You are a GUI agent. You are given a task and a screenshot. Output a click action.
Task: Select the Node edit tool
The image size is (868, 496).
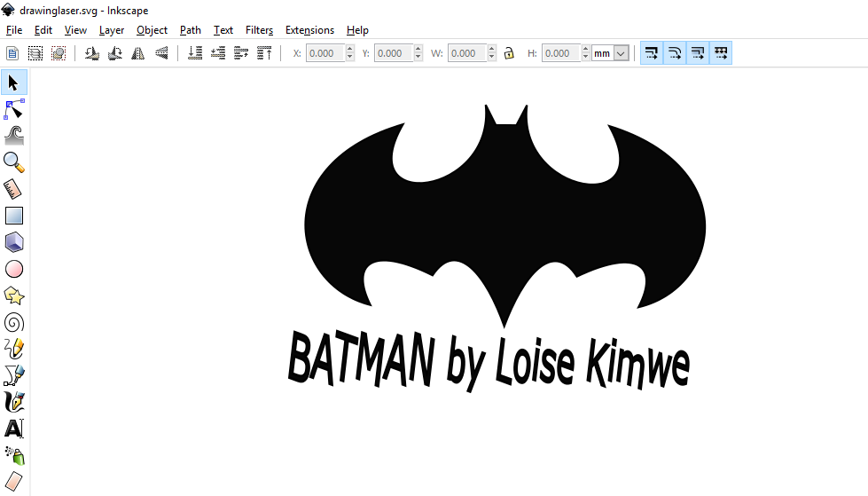[14, 109]
